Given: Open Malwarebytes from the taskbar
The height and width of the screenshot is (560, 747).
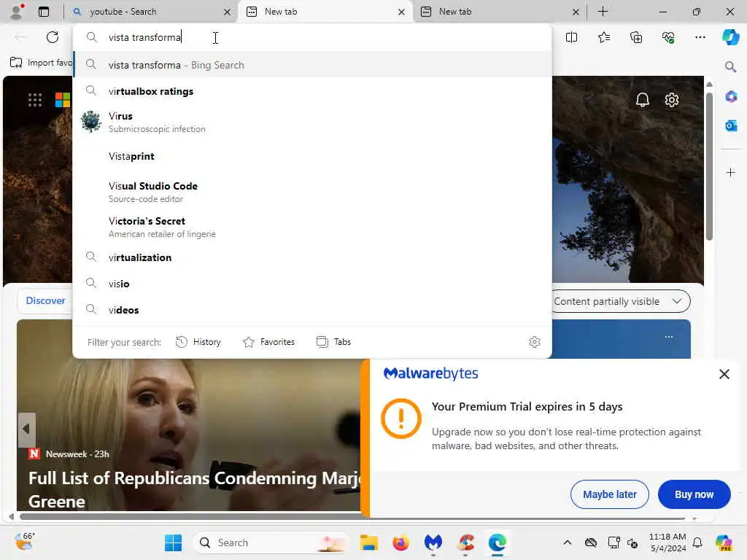Looking at the screenshot, I should [x=433, y=542].
